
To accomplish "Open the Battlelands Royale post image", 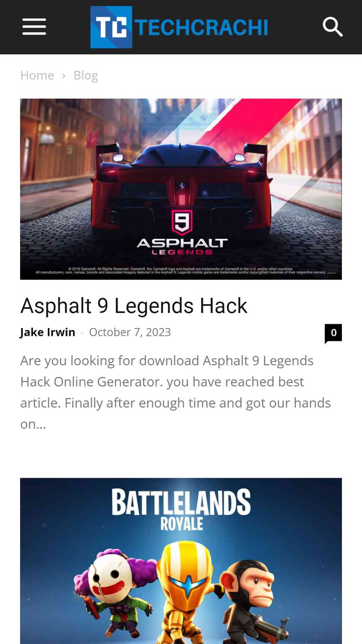I will [x=181, y=561].
